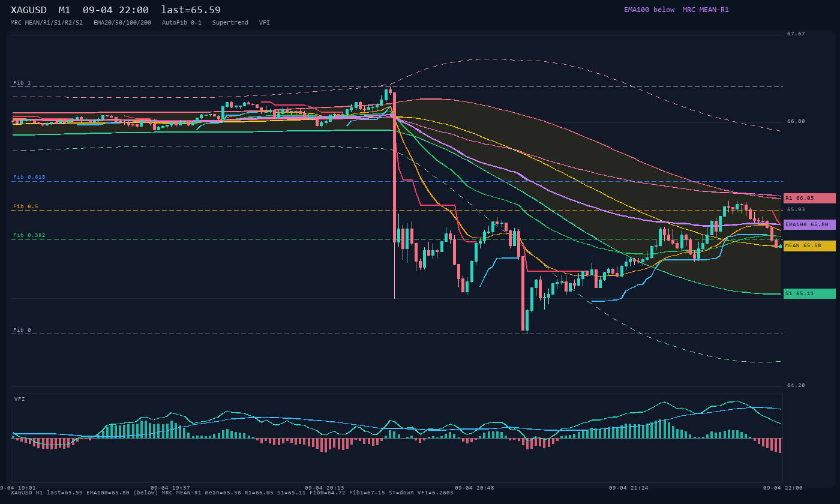Click the S1 65.11 price label
The width and height of the screenshot is (840, 504).
tap(809, 293)
